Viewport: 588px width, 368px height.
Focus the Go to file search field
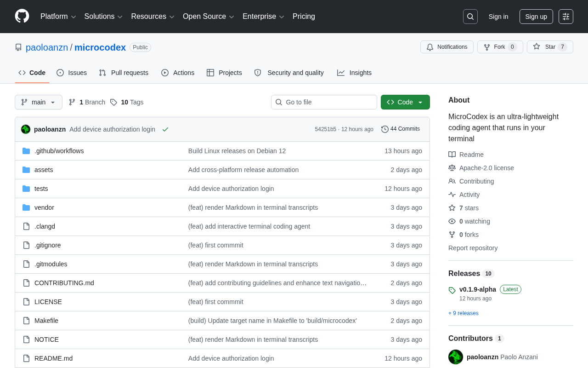click(x=324, y=102)
